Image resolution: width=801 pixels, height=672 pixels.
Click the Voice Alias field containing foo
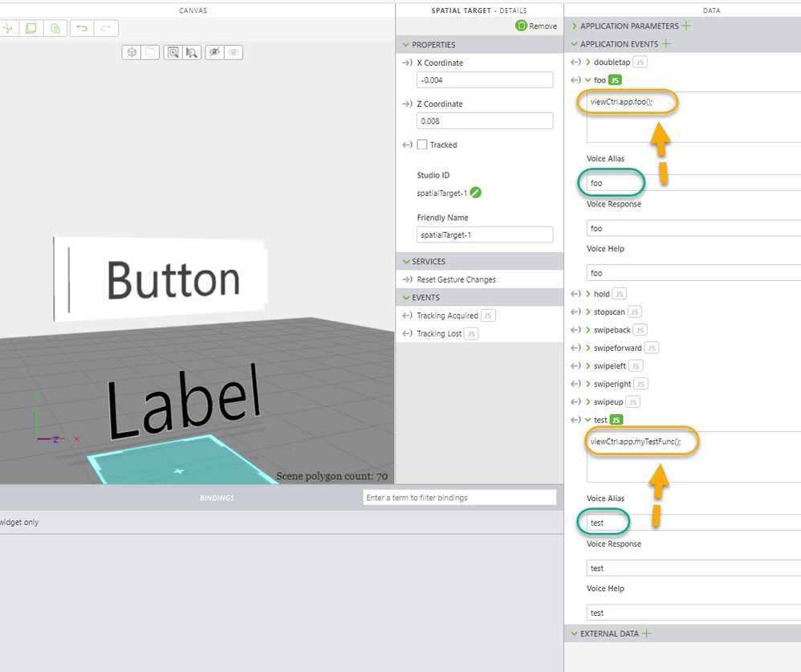[693, 183]
